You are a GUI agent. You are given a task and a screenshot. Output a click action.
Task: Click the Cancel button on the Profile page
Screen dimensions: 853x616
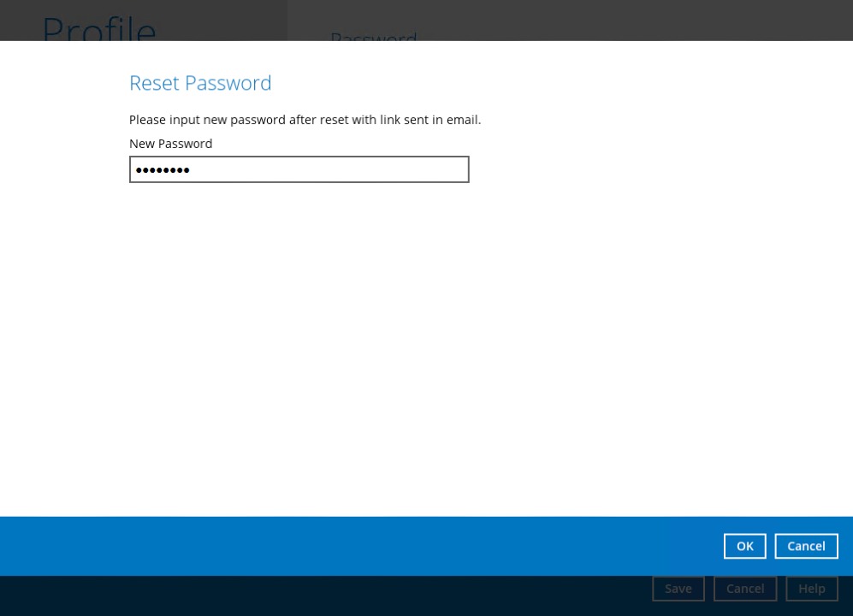coord(744,588)
